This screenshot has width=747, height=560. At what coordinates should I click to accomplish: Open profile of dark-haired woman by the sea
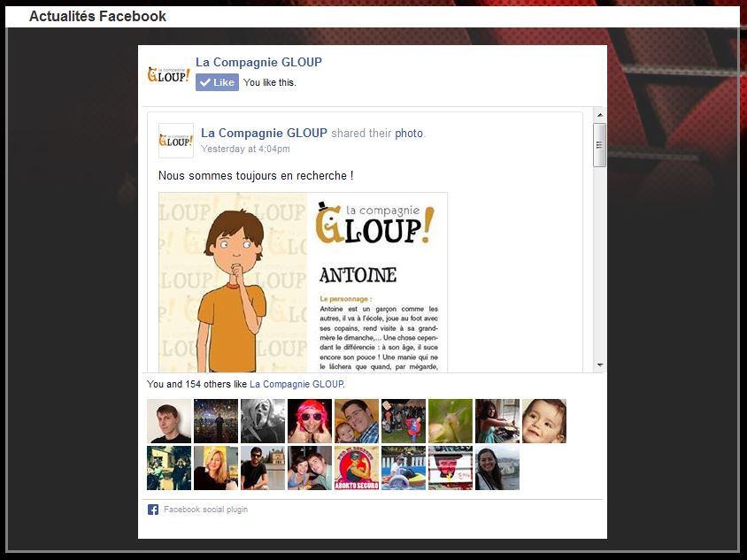(497, 468)
